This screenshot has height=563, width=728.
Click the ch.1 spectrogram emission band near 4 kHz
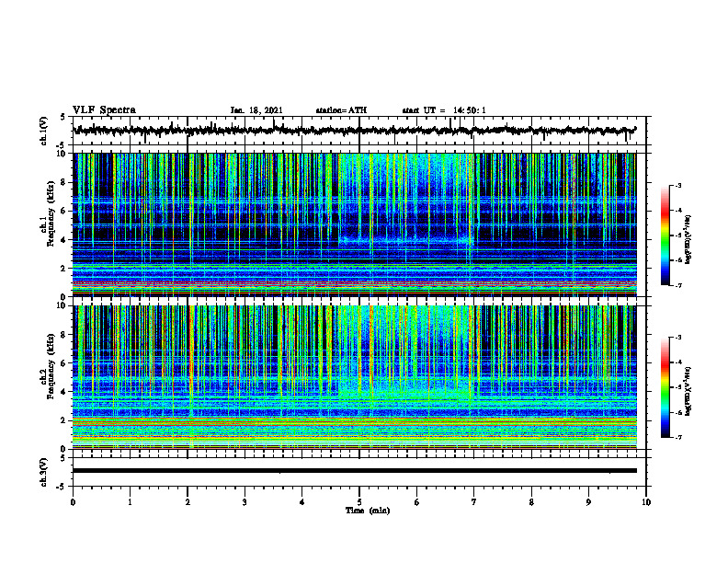point(406,241)
